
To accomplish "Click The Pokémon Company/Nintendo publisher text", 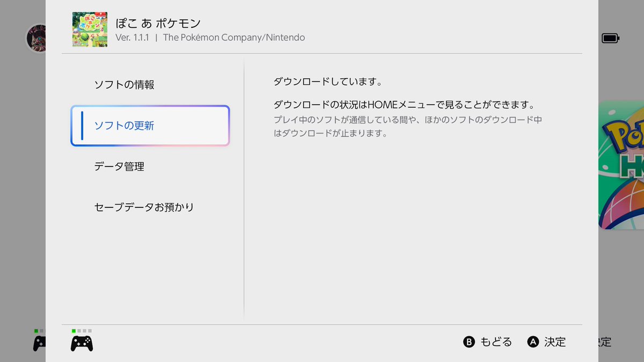I will click(x=234, y=38).
